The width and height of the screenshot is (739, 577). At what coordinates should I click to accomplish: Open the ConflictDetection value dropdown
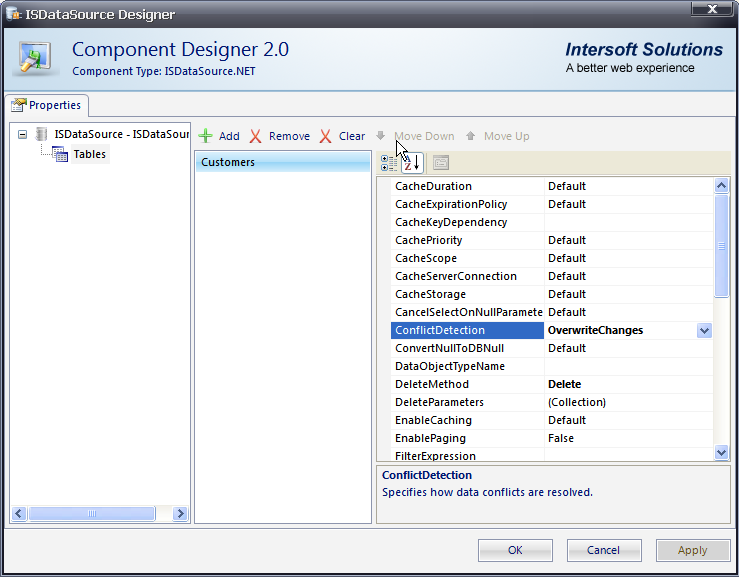click(704, 330)
